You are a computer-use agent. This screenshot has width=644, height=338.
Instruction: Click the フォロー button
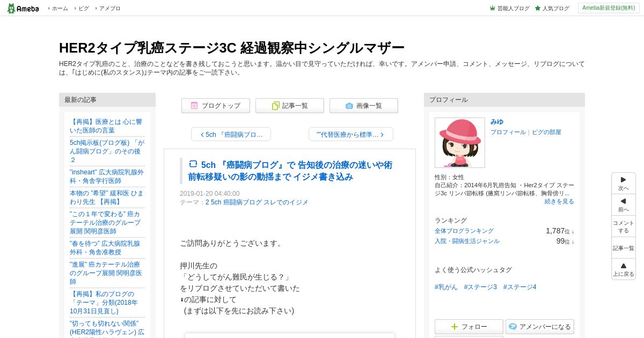pyautogui.click(x=469, y=327)
